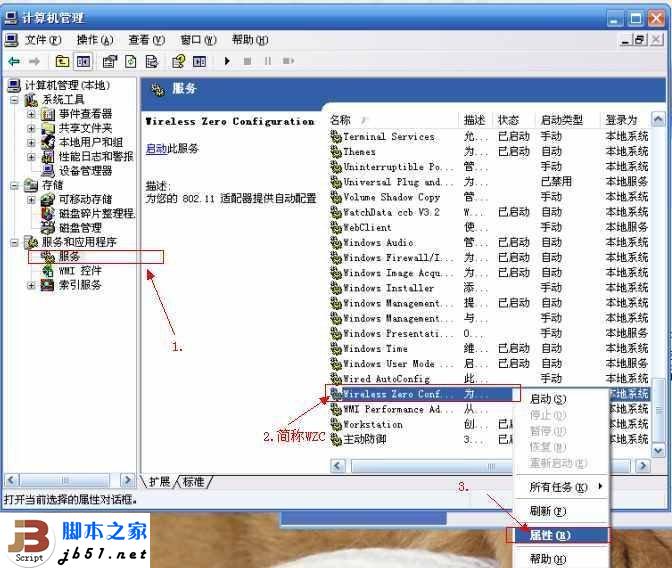
Task: Open the 窗口(W) menu
Action: point(198,40)
